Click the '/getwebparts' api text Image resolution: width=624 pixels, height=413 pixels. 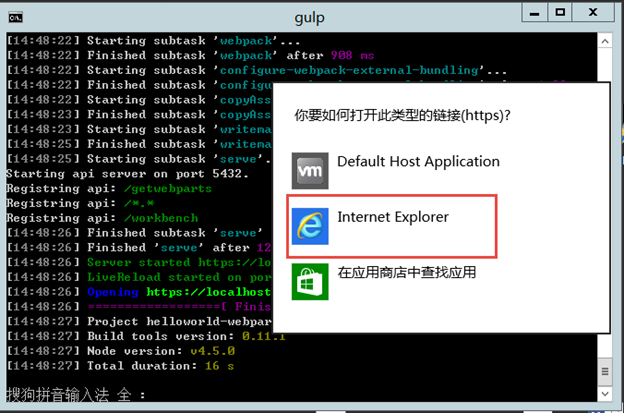(x=168, y=189)
